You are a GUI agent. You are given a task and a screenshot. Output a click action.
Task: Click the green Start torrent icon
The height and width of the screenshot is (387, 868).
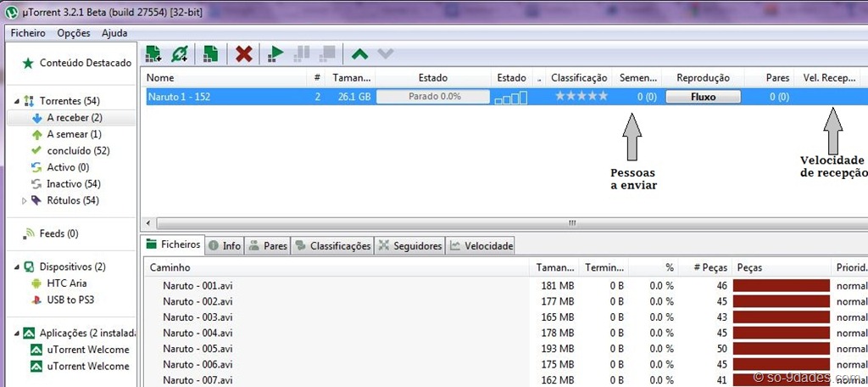(275, 53)
